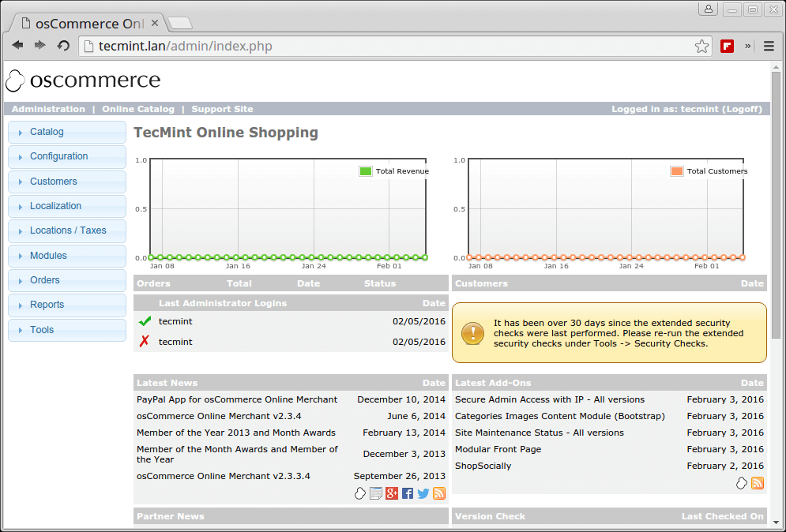Screen dimensions: 786x532
Task: Log off via the Logoff link
Action: (742, 109)
